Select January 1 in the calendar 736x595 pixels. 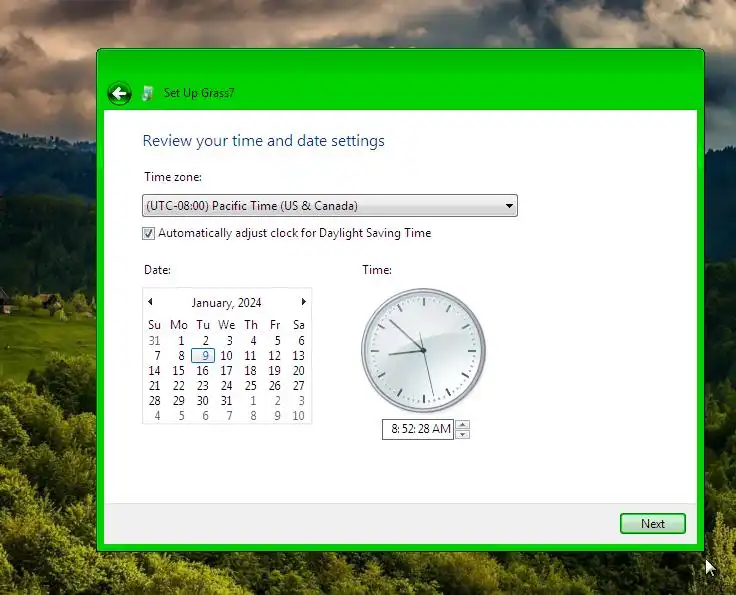point(181,341)
